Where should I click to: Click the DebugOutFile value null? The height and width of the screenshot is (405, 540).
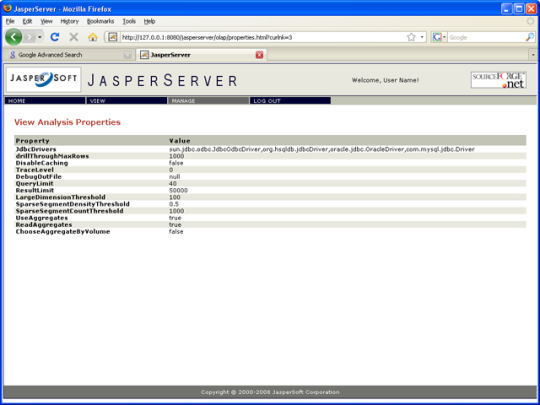tap(174, 177)
